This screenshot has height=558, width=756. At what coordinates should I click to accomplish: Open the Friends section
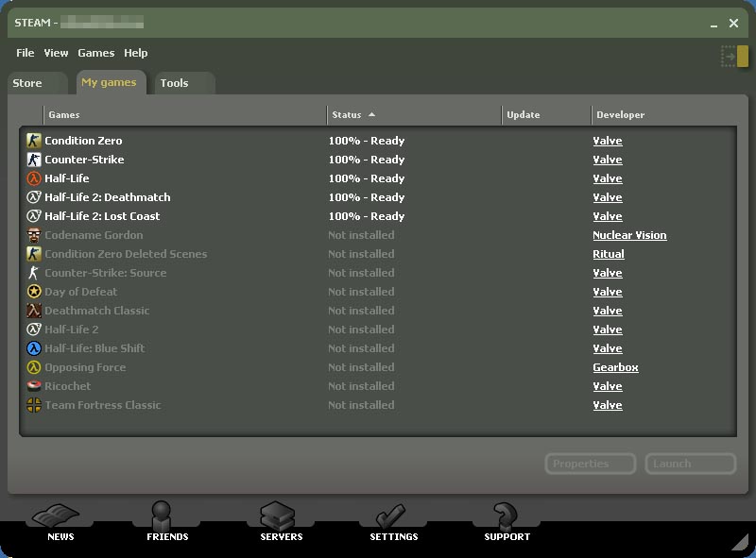click(x=167, y=523)
